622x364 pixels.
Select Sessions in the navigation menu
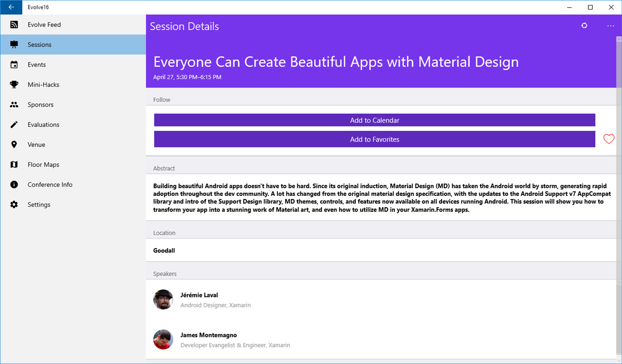(x=73, y=44)
